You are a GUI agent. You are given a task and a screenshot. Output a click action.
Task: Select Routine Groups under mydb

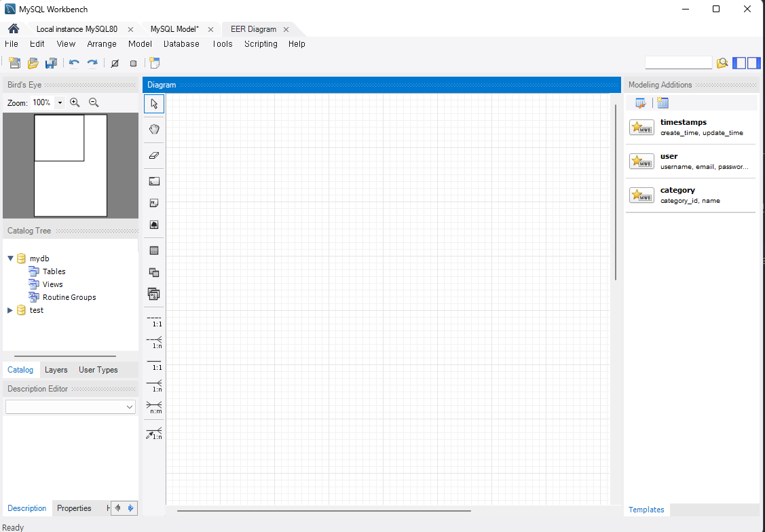click(x=69, y=297)
